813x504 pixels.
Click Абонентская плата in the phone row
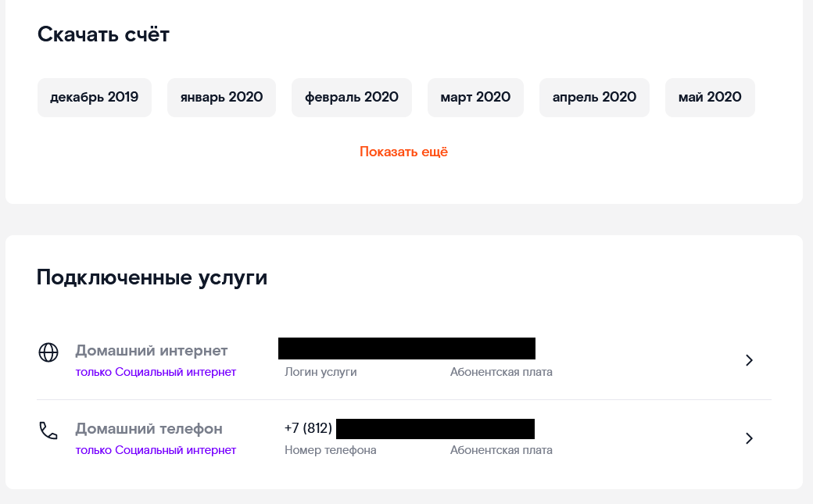click(x=501, y=450)
